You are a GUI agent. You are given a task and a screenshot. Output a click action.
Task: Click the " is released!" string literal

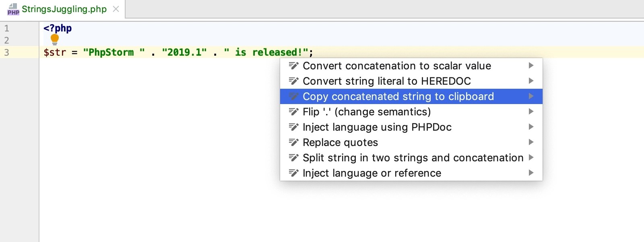(x=266, y=52)
